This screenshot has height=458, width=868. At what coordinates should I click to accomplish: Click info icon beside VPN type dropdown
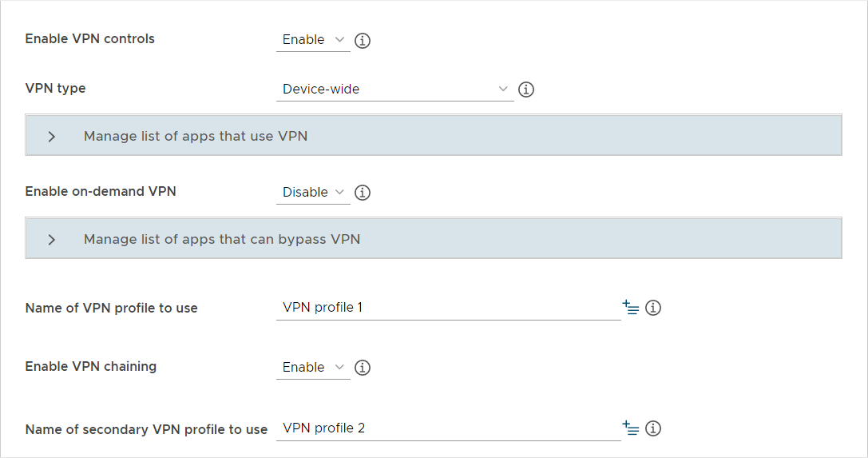click(x=526, y=90)
